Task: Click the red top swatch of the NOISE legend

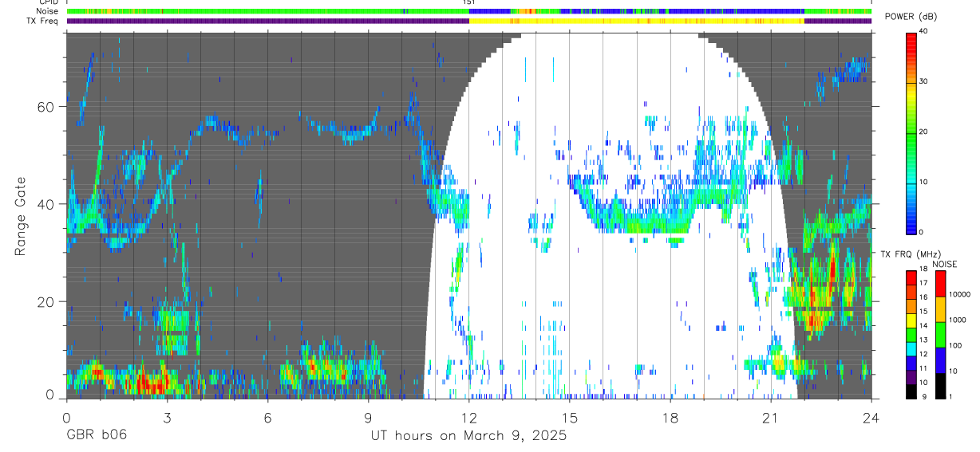Action: tap(941, 284)
